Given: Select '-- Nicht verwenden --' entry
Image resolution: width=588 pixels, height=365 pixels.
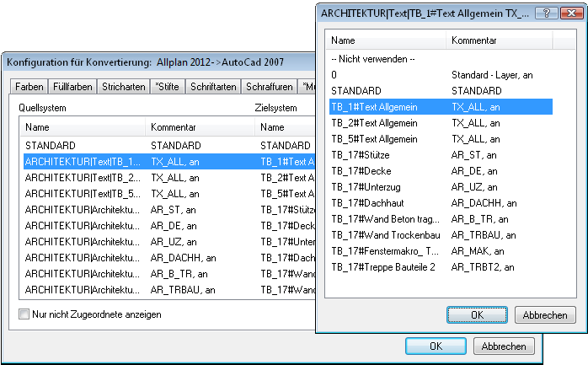Looking at the screenshot, I should 441,59.
